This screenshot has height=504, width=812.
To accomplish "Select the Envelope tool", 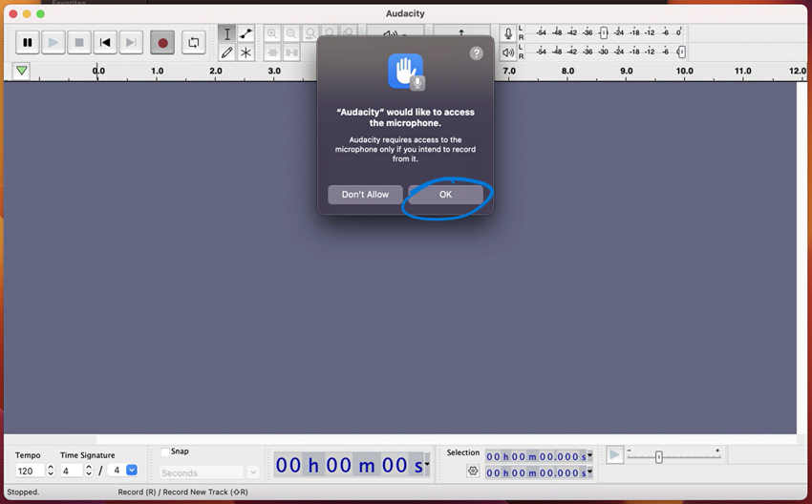I will click(246, 33).
